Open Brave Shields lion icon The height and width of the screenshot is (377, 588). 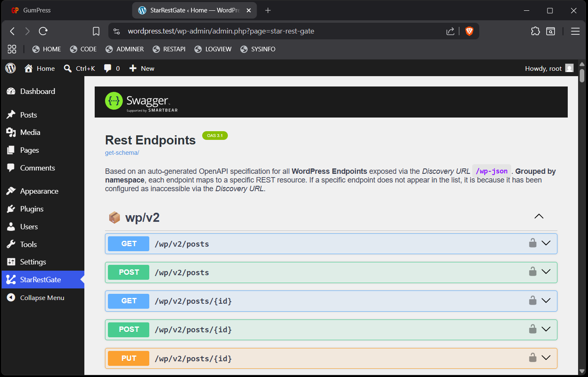point(469,31)
